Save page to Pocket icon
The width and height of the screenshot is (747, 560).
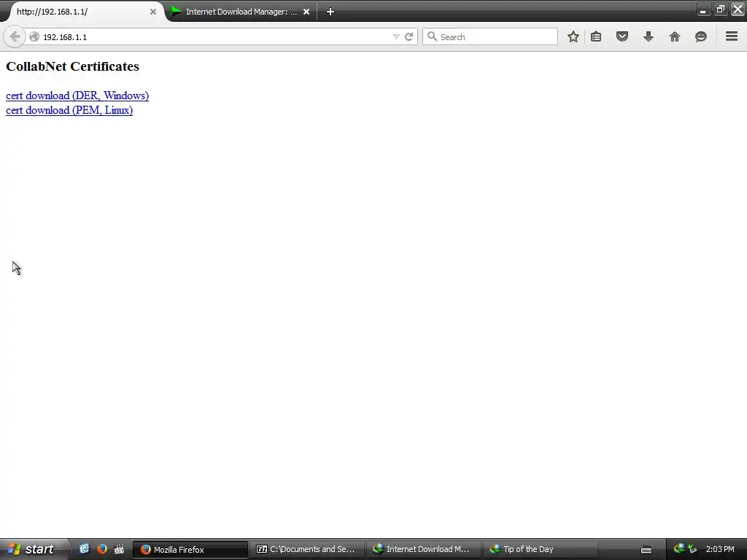622,36
